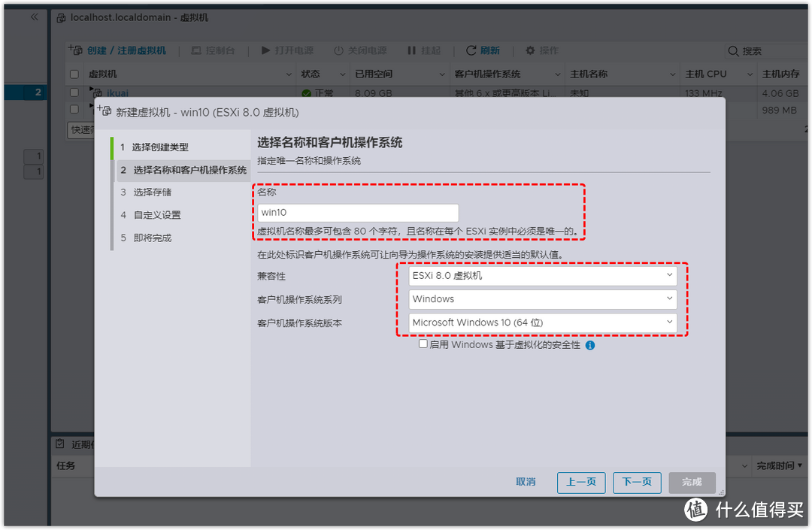Viewport: 812px width, 530px height.
Task: Click the Create / Register VM link
Action: click(x=126, y=50)
